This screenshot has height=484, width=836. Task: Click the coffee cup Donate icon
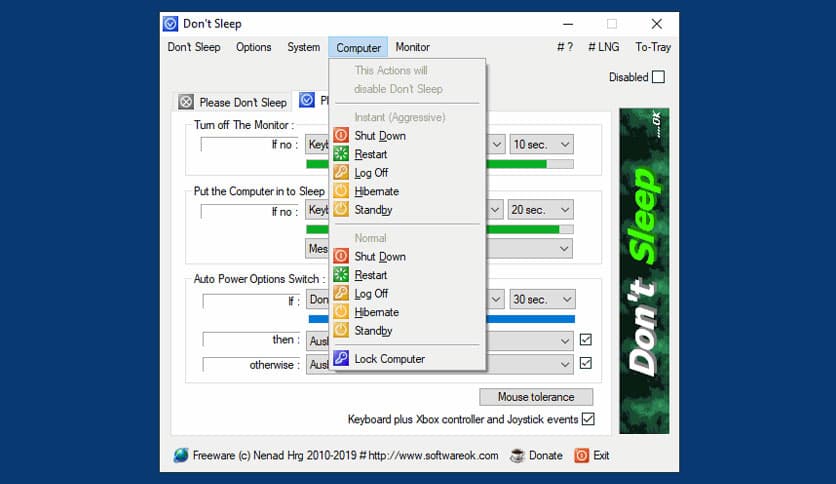(517, 456)
